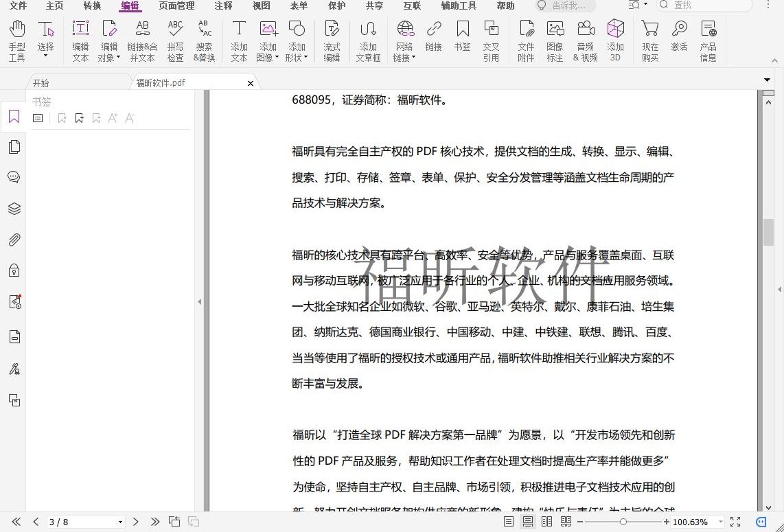Open the page thumbnails panel

[14, 146]
